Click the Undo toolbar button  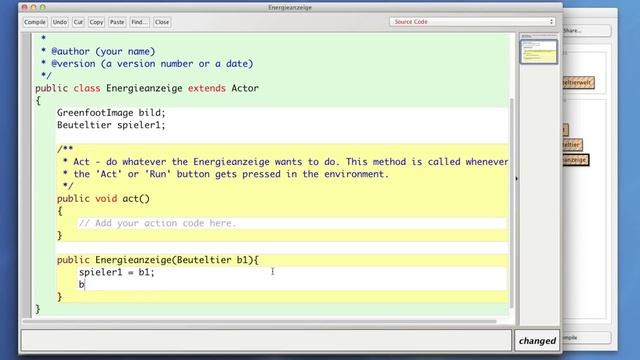coord(60,22)
